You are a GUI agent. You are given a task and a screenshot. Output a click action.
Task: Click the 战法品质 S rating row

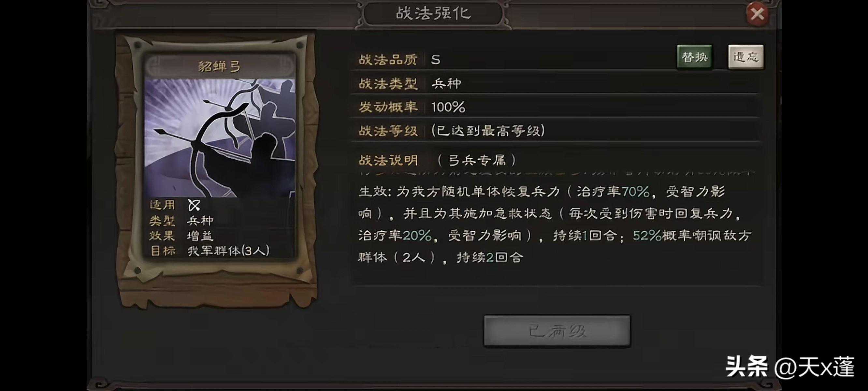pos(555,60)
